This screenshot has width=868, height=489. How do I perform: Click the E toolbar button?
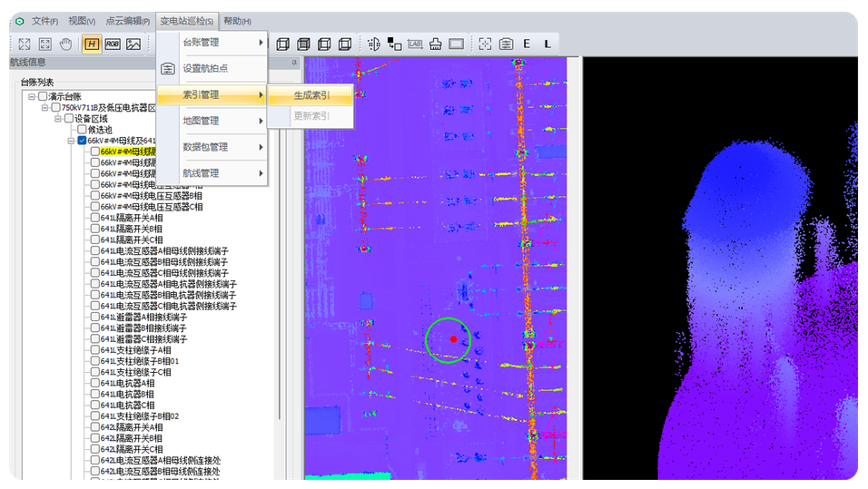527,44
